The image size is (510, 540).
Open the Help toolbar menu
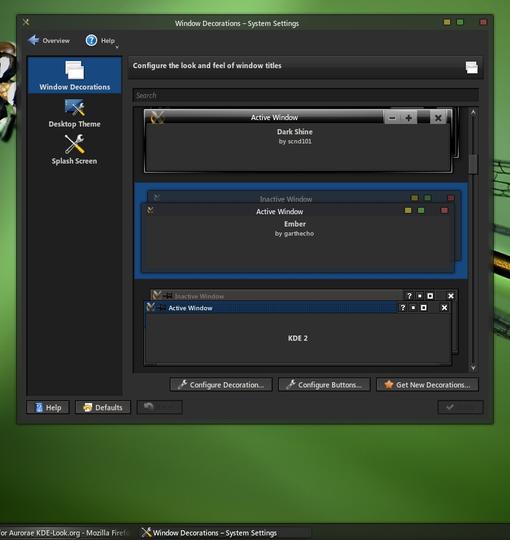point(100,41)
